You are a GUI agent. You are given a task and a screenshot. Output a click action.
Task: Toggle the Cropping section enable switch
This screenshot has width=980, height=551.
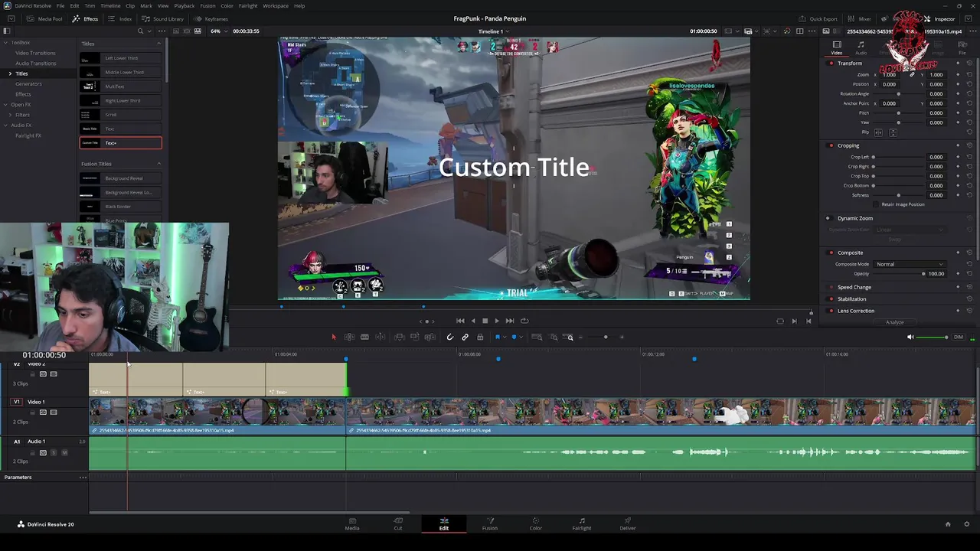pos(831,145)
